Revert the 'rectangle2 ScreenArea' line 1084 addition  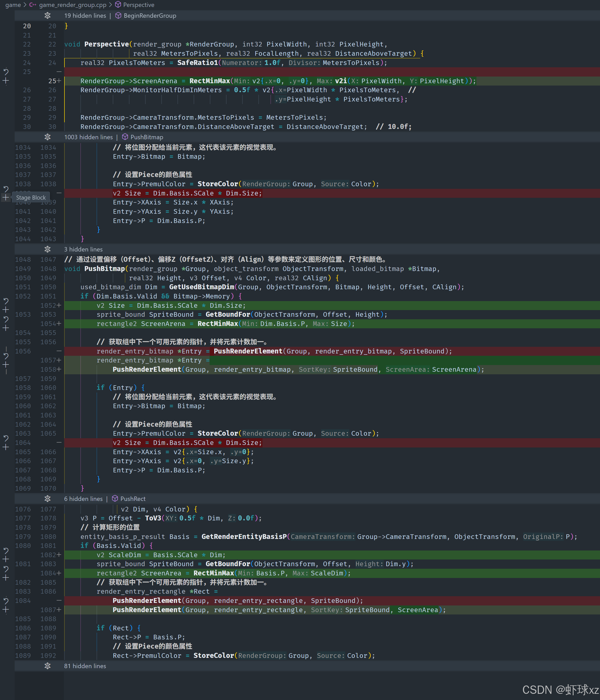(6, 568)
